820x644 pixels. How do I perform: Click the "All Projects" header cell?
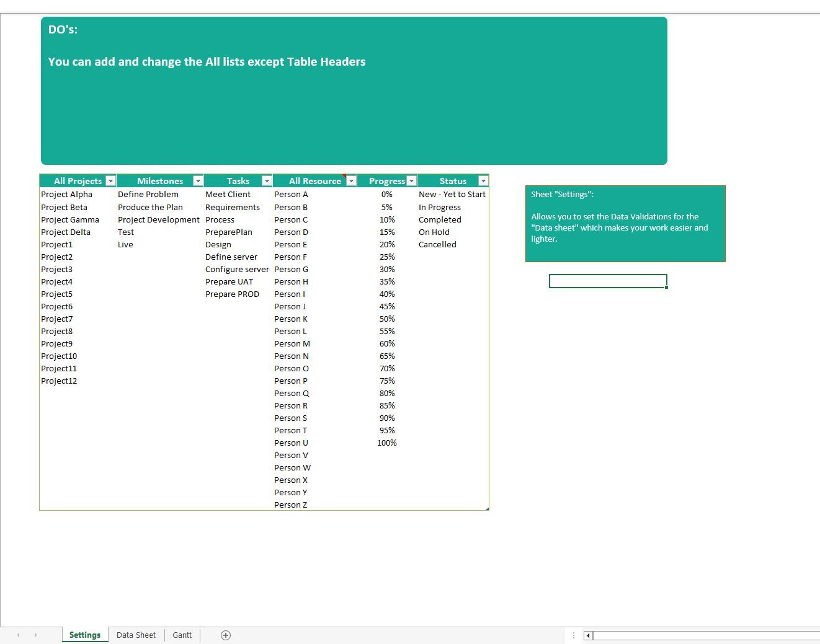coord(78,181)
